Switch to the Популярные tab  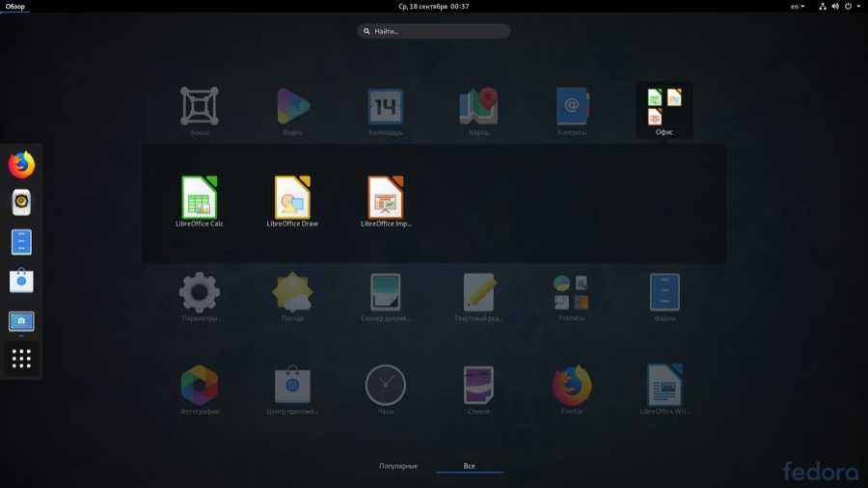(x=398, y=467)
